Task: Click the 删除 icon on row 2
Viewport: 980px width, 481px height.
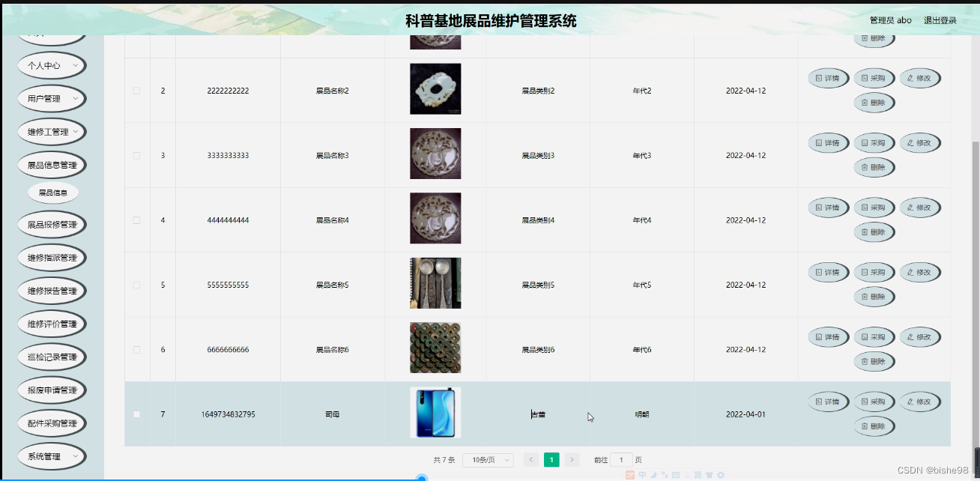Action: [874, 103]
